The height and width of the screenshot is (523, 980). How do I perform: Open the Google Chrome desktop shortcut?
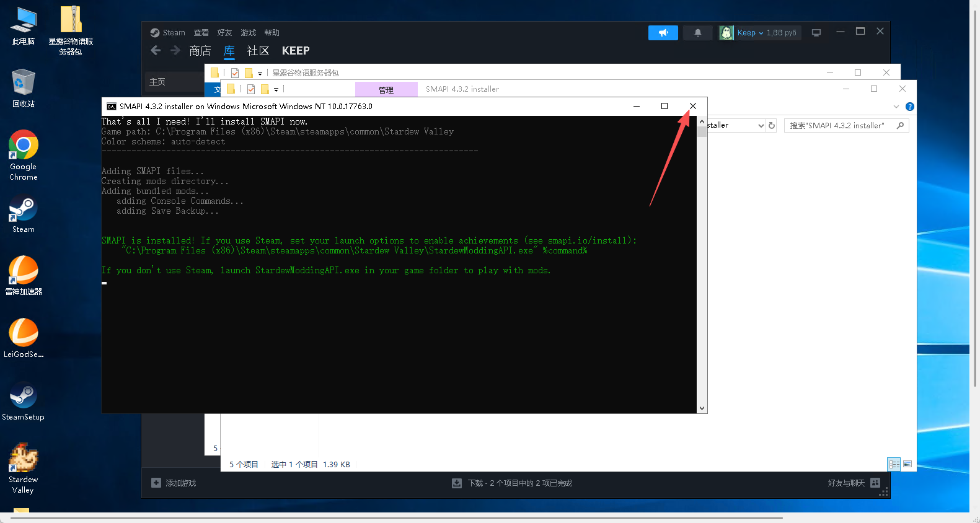[24, 154]
